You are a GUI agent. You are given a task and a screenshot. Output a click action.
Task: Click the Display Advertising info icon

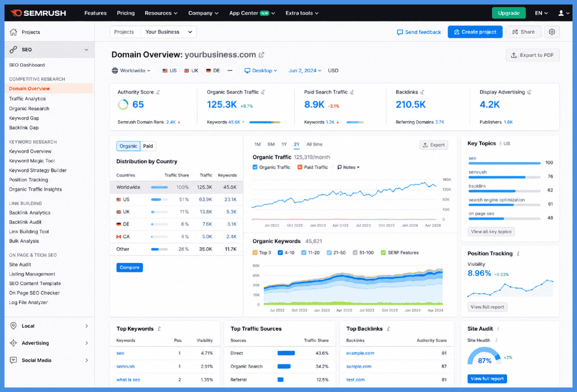[x=530, y=92]
